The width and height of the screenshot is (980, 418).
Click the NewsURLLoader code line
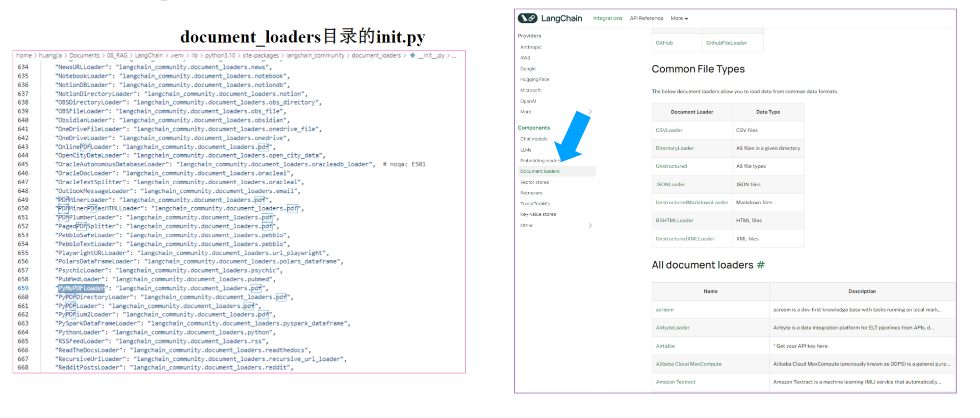[163, 67]
